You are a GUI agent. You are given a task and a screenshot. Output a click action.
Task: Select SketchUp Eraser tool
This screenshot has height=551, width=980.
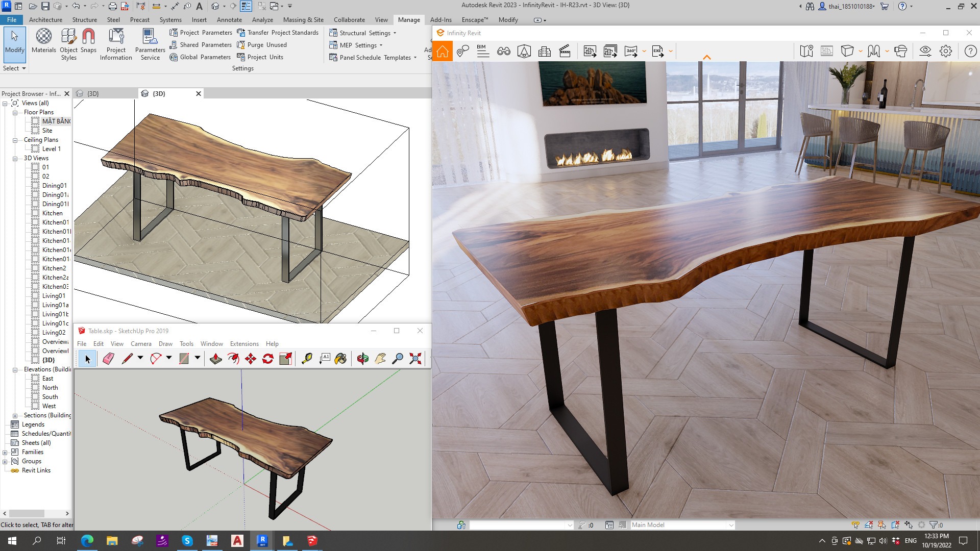(x=108, y=359)
